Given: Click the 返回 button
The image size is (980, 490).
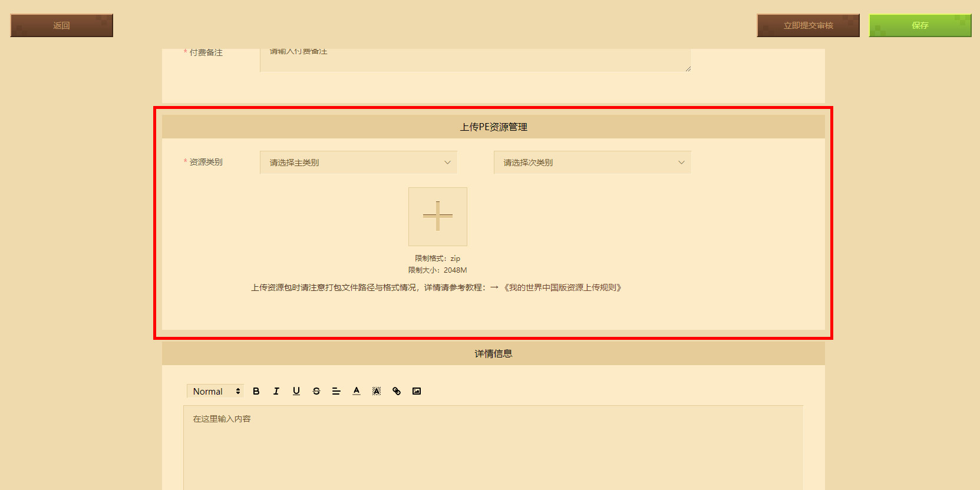Looking at the screenshot, I should [x=62, y=25].
